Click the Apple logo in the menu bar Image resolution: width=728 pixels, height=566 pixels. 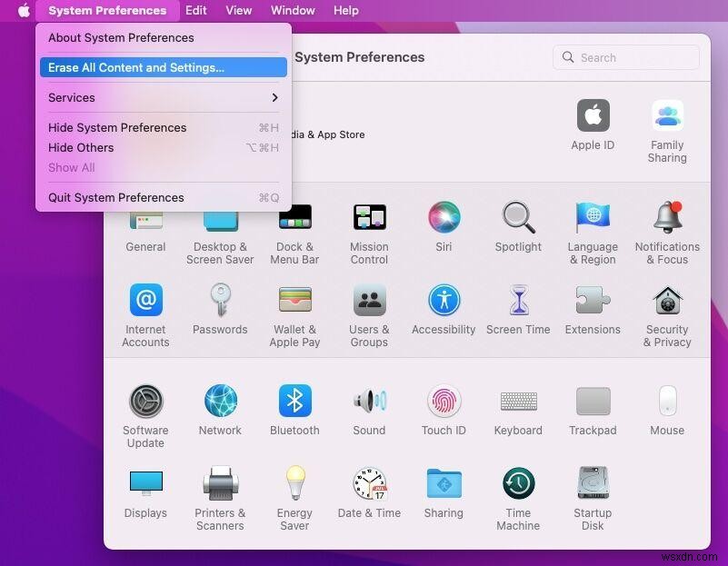[24, 10]
